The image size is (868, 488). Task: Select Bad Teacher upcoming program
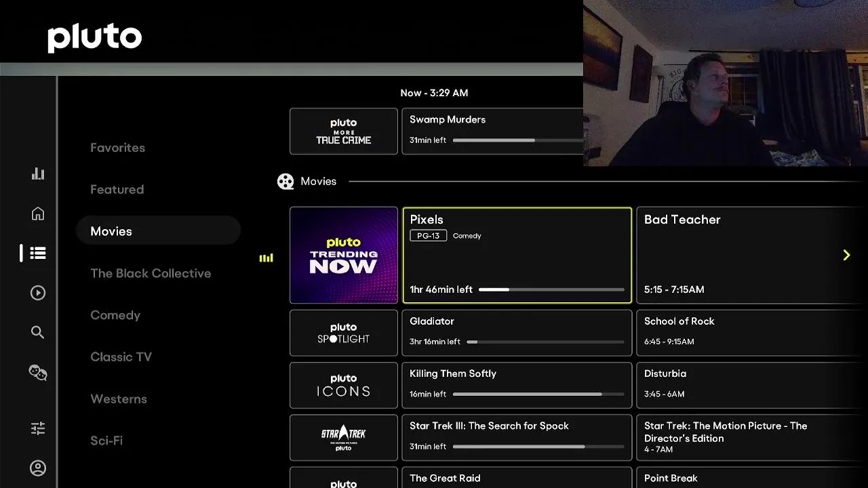tap(752, 255)
